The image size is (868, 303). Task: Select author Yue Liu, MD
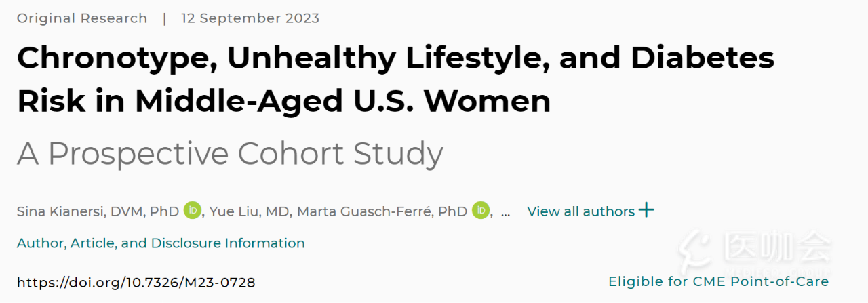pyautogui.click(x=249, y=211)
